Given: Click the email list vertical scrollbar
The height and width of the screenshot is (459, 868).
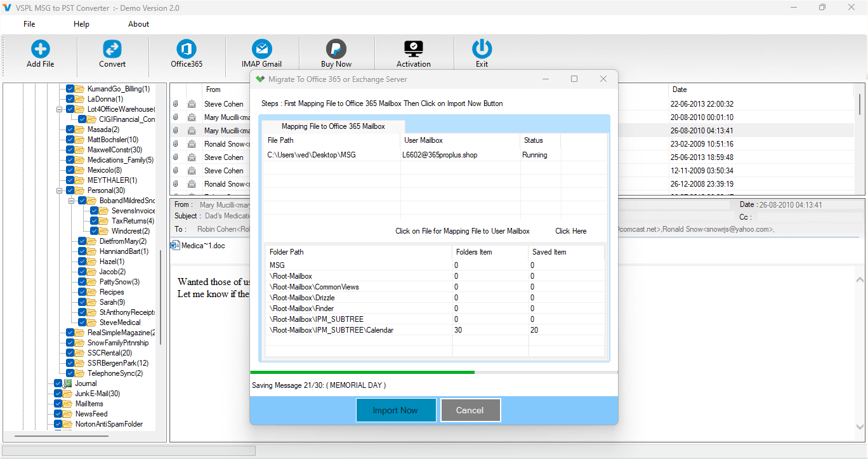Looking at the screenshot, I should [860, 104].
